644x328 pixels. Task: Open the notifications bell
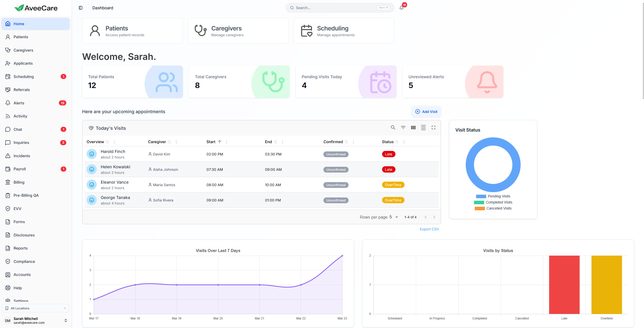[401, 8]
